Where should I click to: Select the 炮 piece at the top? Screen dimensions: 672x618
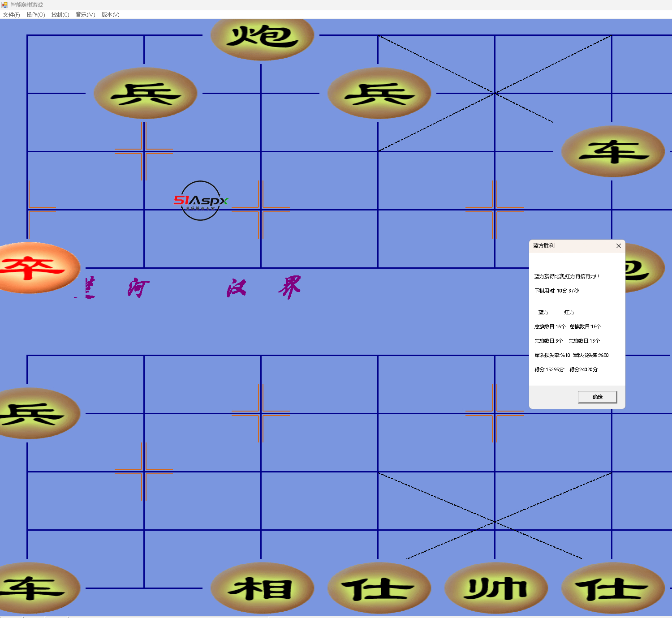click(x=262, y=37)
